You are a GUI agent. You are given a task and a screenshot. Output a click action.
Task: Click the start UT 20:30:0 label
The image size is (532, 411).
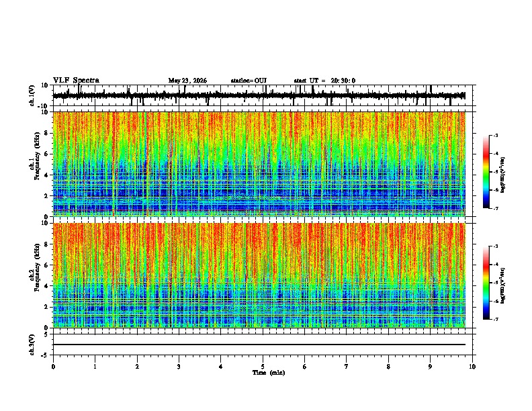pos(324,81)
